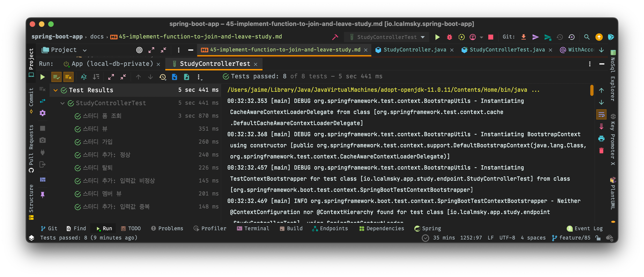Click the print console output icon

[601, 138]
